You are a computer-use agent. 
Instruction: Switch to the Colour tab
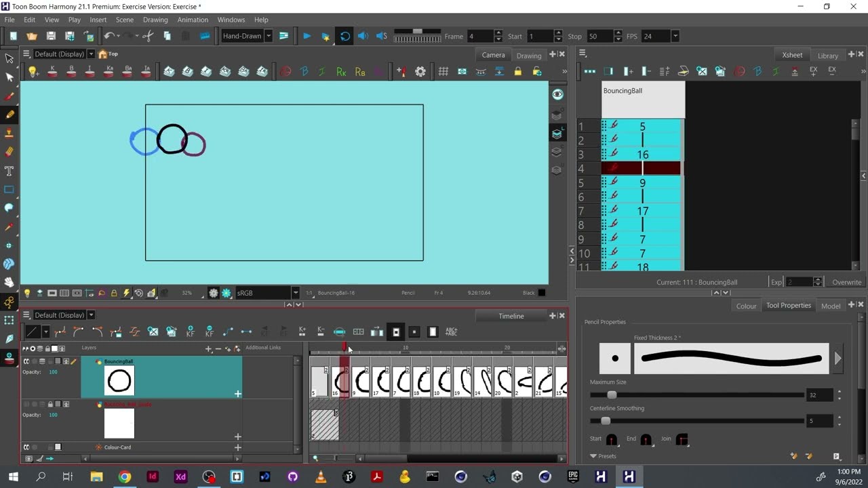tap(746, 306)
